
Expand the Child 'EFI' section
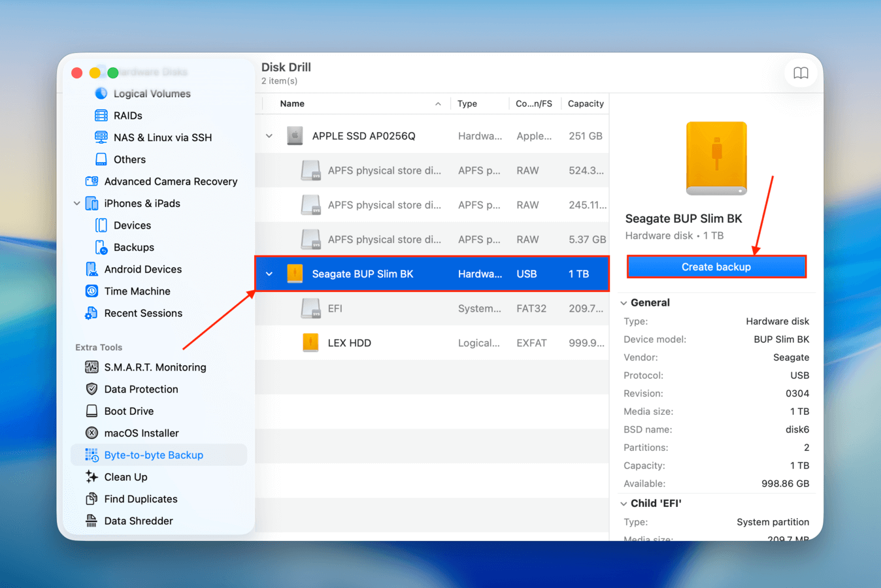(x=623, y=503)
